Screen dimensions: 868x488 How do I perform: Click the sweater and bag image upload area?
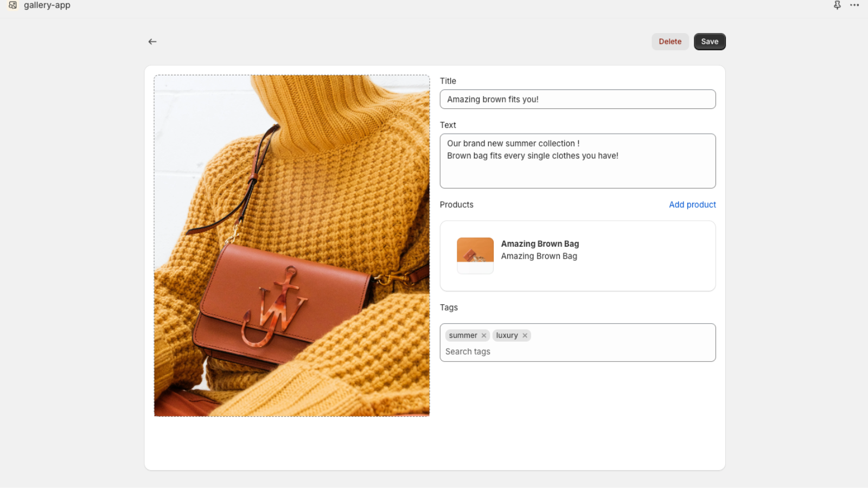292,246
